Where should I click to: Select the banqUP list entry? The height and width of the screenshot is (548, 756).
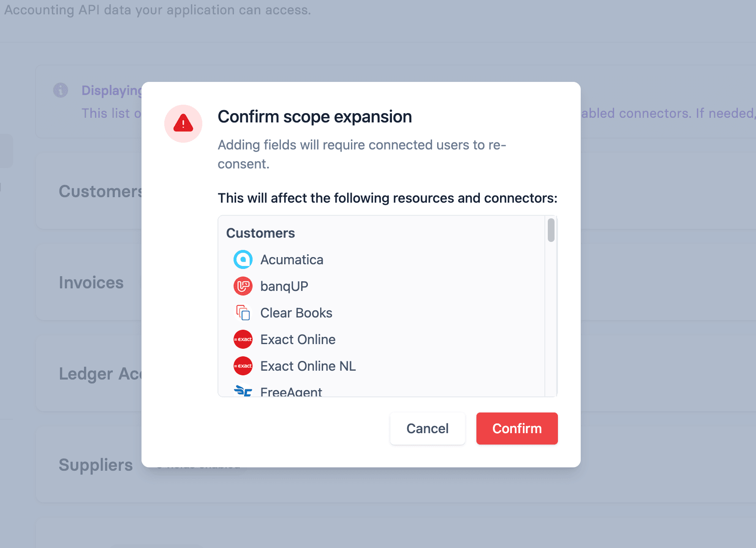click(284, 286)
